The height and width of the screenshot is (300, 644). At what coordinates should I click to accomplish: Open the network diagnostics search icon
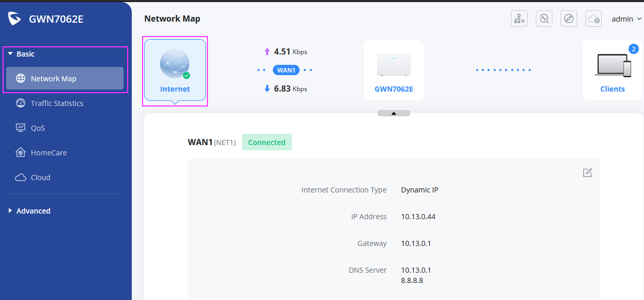click(x=544, y=19)
